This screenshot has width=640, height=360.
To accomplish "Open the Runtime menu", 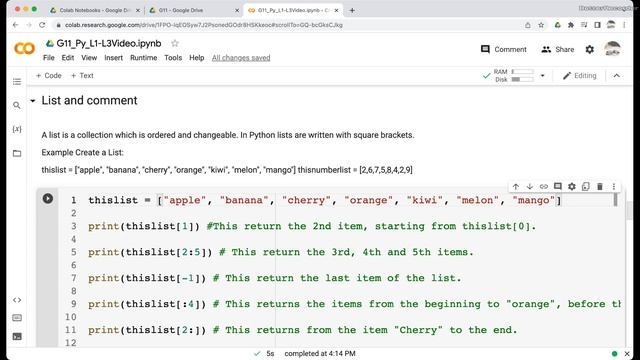I will point(144,58).
